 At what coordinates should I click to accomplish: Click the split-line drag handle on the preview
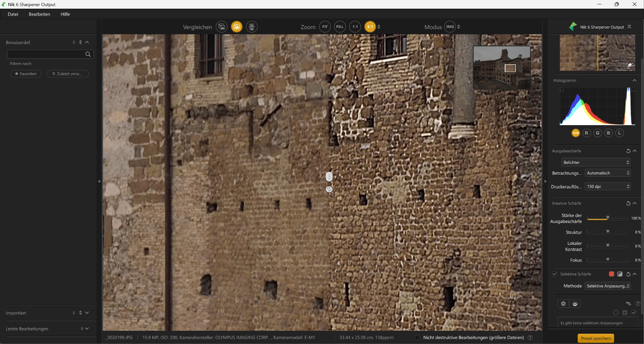point(329,177)
